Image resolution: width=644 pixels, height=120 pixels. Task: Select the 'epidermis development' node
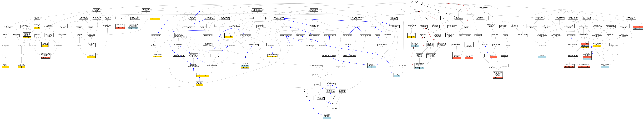click(x=329, y=35)
